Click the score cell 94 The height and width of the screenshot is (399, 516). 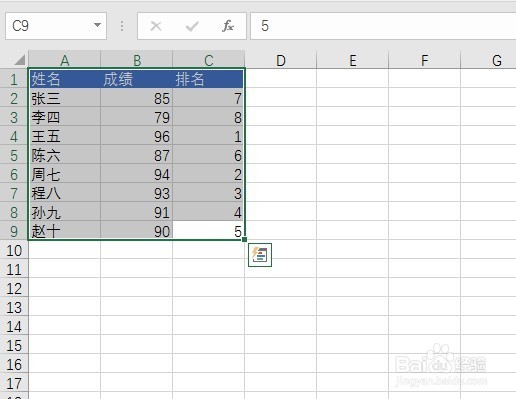pyautogui.click(x=137, y=174)
